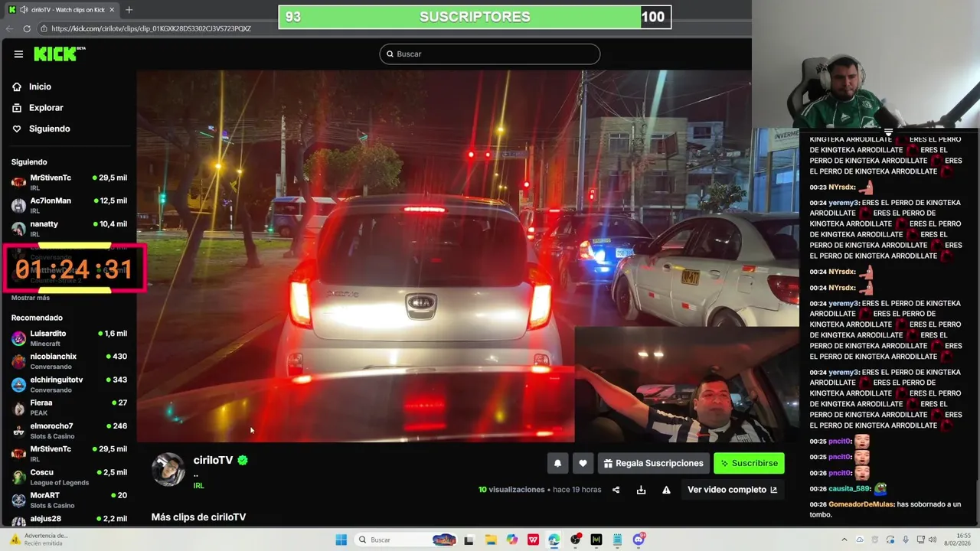Screen dimensions: 980x551
Task: Click the Windows taskbar Buscar box
Action: coord(406,540)
